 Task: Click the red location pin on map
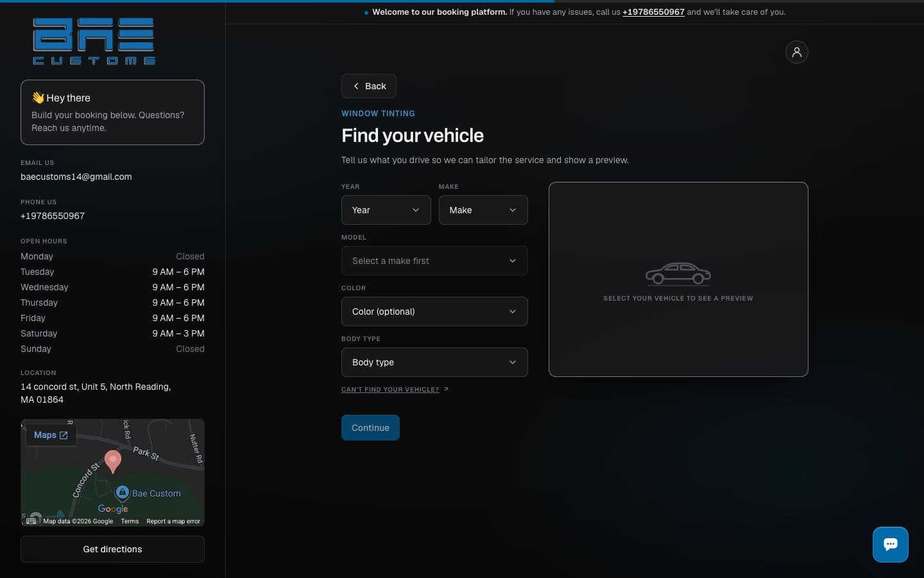click(x=113, y=462)
